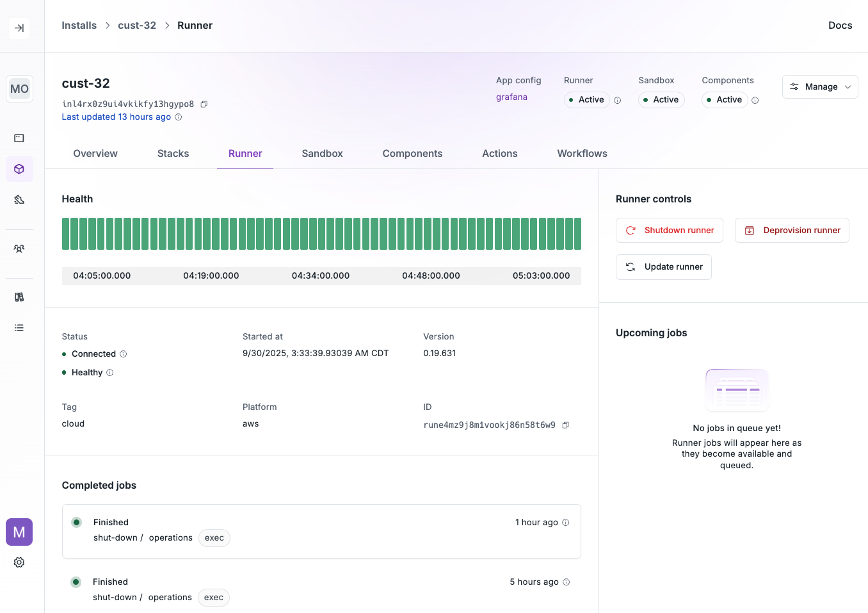This screenshot has height=613, width=868.
Task: Click a green bar in the Health timeline
Action: [320, 234]
